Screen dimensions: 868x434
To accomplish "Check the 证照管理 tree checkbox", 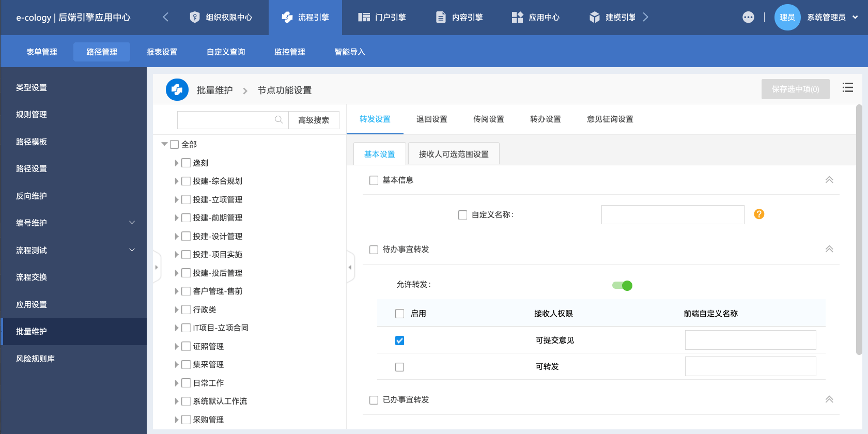I will coord(186,346).
